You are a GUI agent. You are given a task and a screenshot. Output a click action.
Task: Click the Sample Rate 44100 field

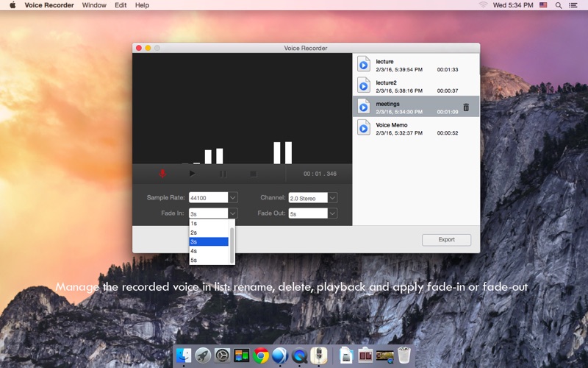[208, 197]
